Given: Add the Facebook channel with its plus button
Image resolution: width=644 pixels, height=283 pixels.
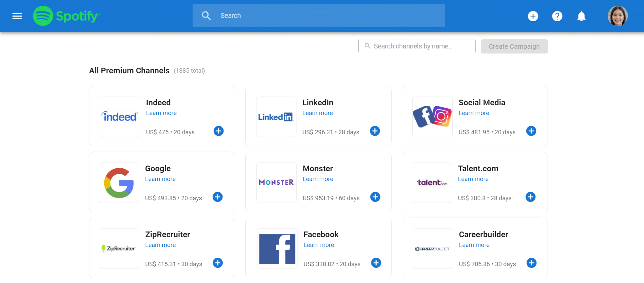Looking at the screenshot, I should [376, 263].
